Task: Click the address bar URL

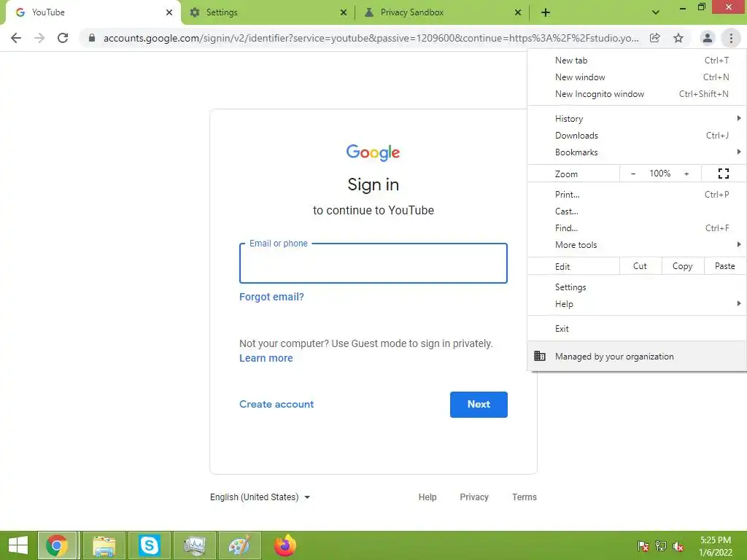Action: [371, 38]
